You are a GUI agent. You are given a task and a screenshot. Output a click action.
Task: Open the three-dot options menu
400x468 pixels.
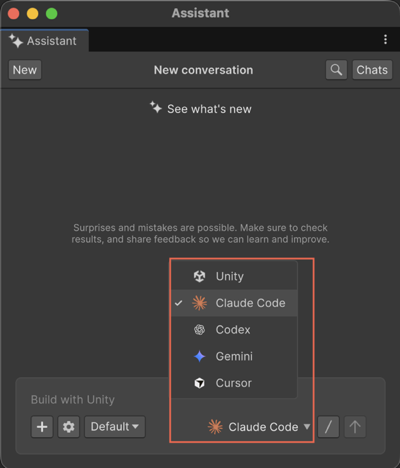click(x=385, y=39)
